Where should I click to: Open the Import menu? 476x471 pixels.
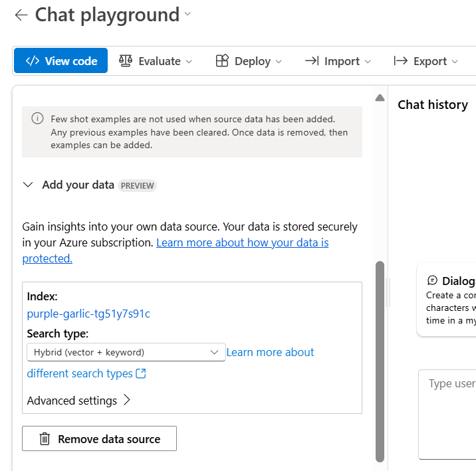point(338,61)
